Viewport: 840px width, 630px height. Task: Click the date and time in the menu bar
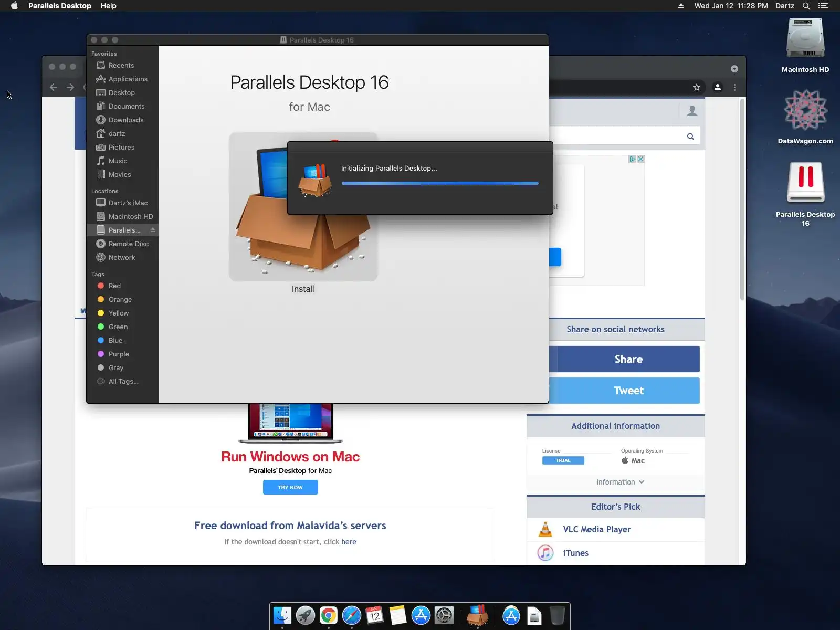[x=731, y=6]
